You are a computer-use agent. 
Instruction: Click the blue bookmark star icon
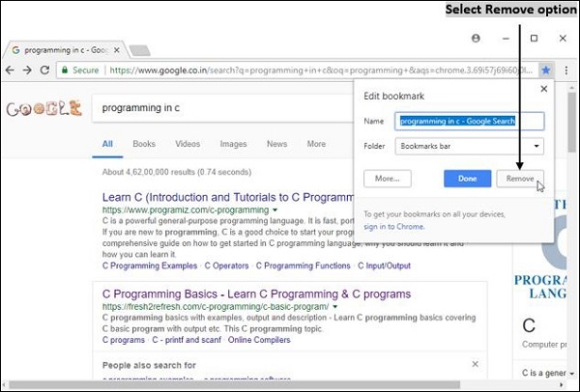[545, 70]
